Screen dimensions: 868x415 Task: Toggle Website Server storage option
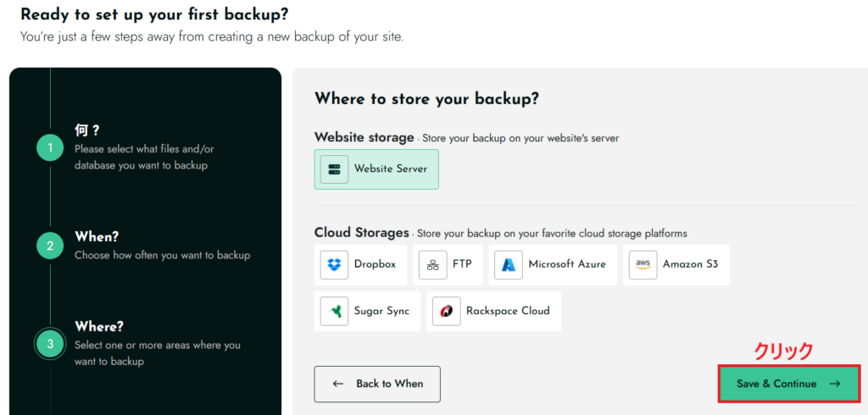coord(376,169)
